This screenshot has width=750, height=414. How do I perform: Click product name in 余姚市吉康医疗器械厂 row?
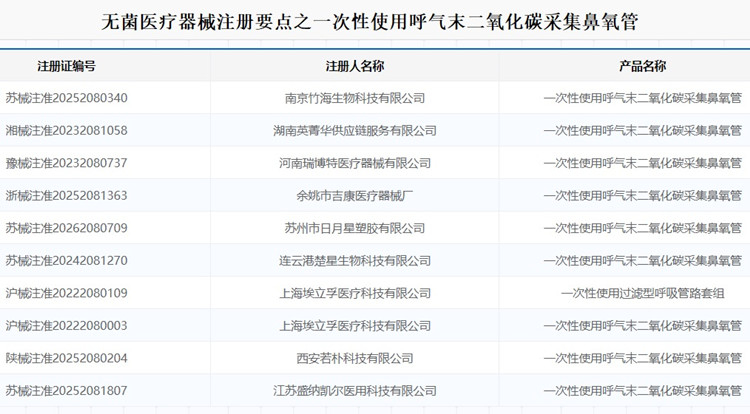pyautogui.click(x=642, y=196)
